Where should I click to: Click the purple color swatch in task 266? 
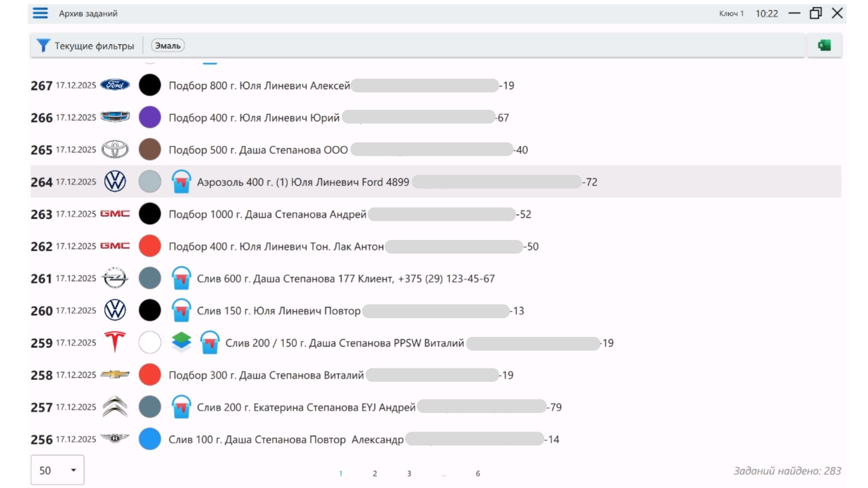[150, 117]
